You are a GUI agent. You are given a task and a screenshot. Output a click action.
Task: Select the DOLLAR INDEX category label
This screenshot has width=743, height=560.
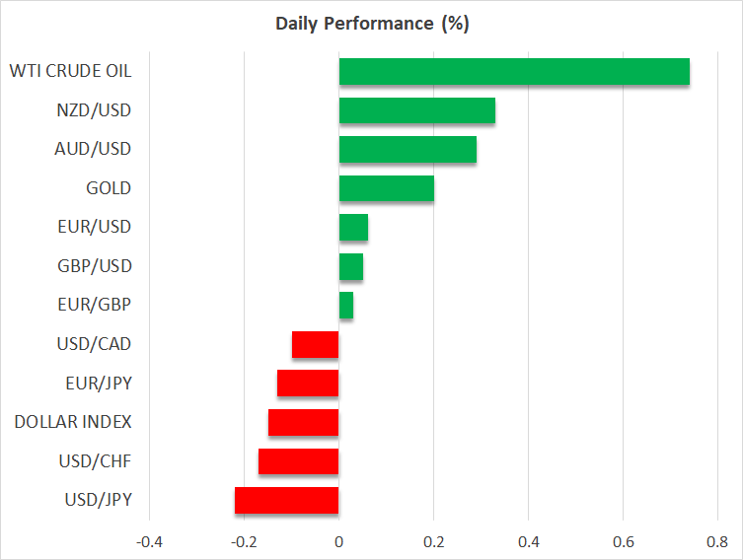73,422
